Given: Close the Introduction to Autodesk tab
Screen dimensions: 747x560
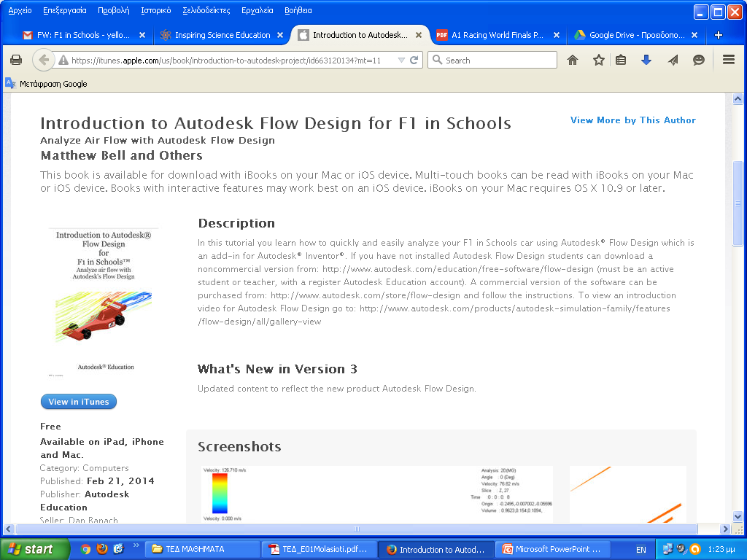Looking at the screenshot, I should point(418,35).
